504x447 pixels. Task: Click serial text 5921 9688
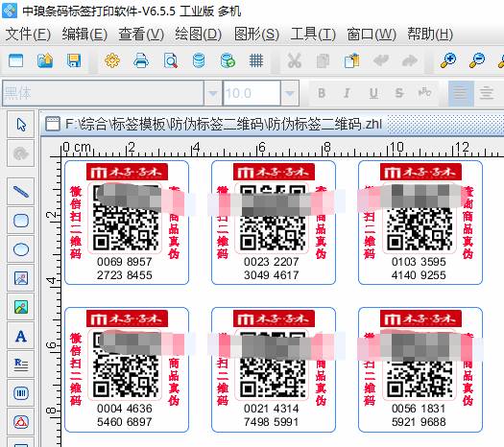(419, 422)
